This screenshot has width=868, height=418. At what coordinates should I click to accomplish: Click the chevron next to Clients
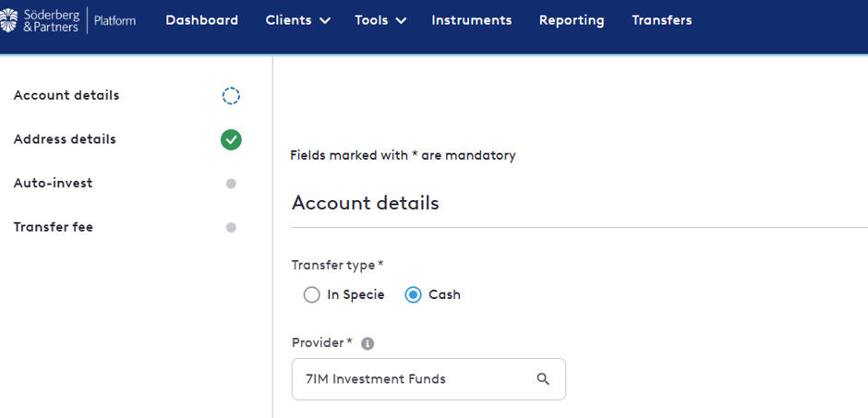325,21
